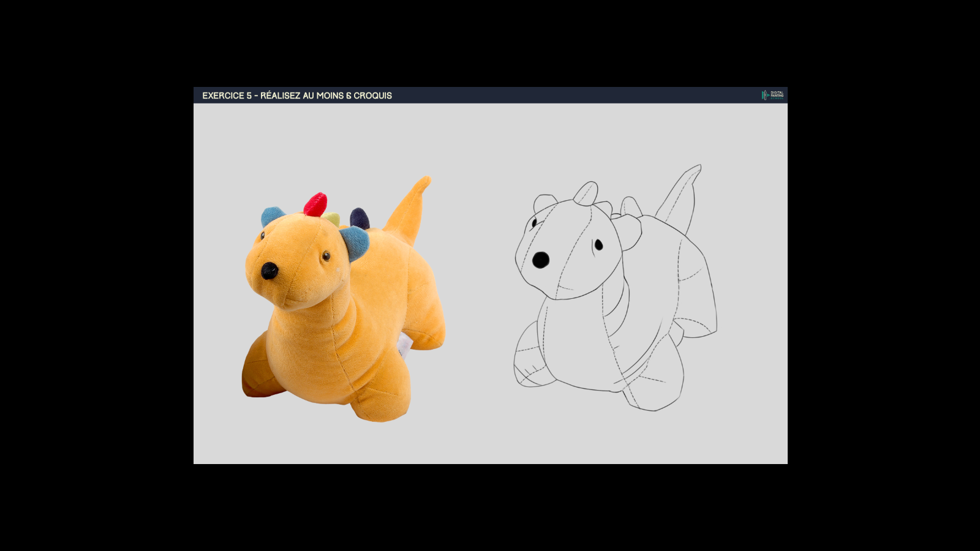
Task: Click the Digital Painting School logo
Action: pyautogui.click(x=772, y=95)
